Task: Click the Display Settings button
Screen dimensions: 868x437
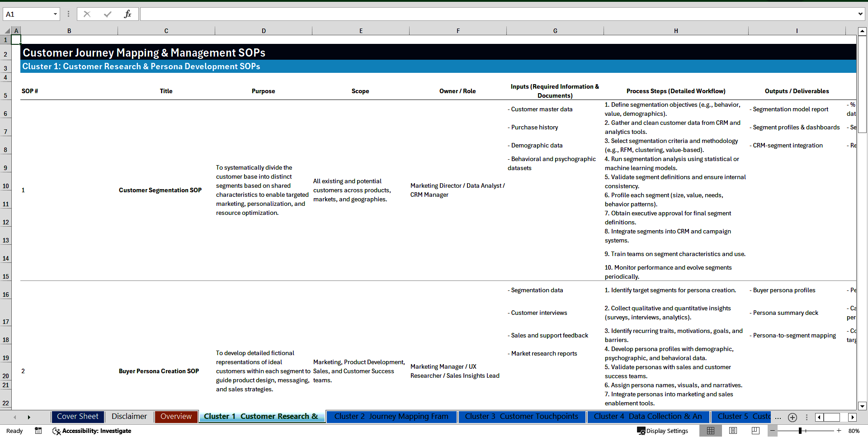Action: click(662, 431)
